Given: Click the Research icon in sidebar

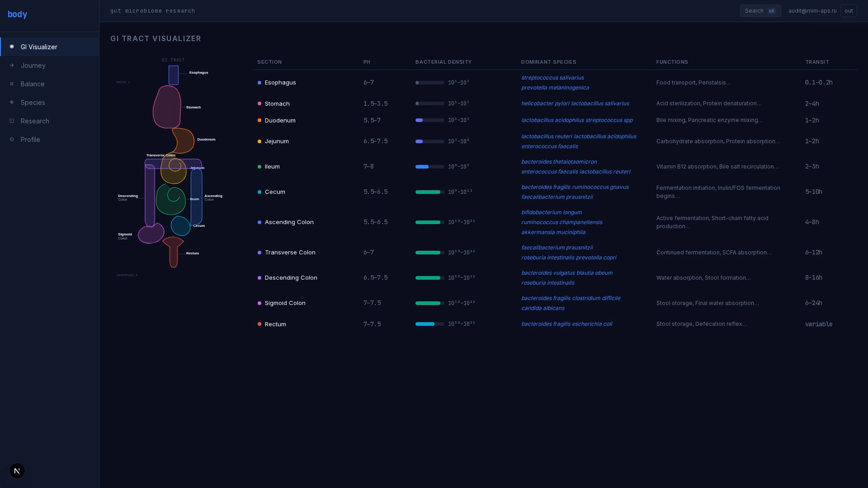Looking at the screenshot, I should (x=12, y=121).
